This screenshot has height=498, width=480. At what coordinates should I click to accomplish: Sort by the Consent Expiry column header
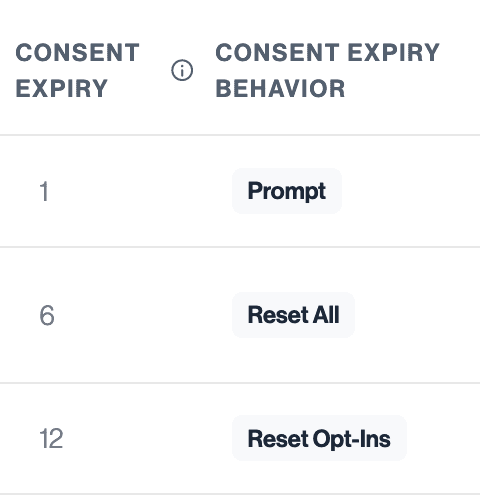coord(77,70)
